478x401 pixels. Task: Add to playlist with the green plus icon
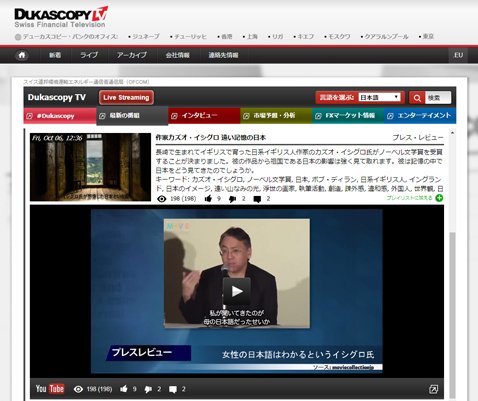coord(440,198)
